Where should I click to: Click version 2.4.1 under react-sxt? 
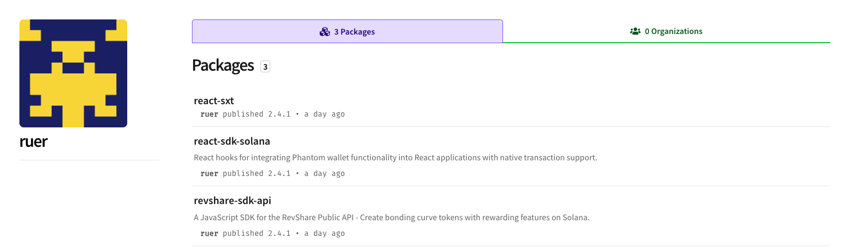click(279, 114)
